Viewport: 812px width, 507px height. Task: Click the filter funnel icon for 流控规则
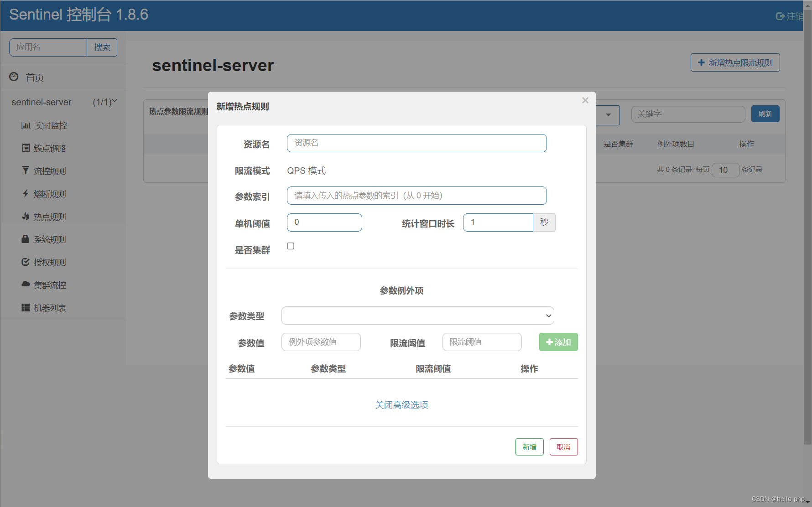(26, 170)
